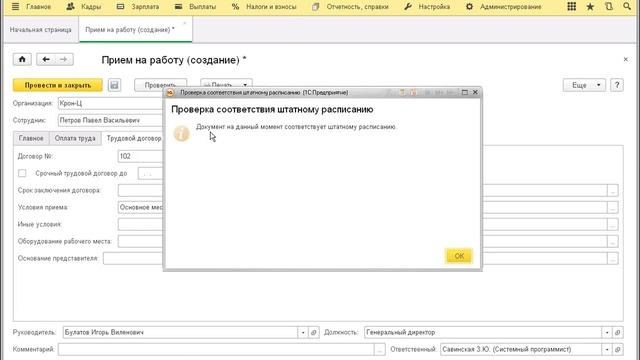Viewport: 640px width, 360px height.
Task: Toggle Срочный трудовой договор до checkbox
Action: 22,173
